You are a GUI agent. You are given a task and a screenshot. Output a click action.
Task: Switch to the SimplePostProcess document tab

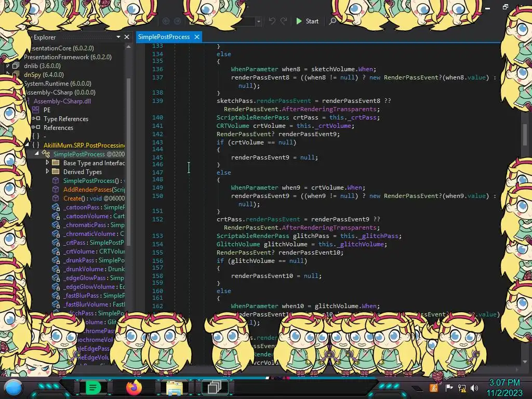pyautogui.click(x=164, y=37)
